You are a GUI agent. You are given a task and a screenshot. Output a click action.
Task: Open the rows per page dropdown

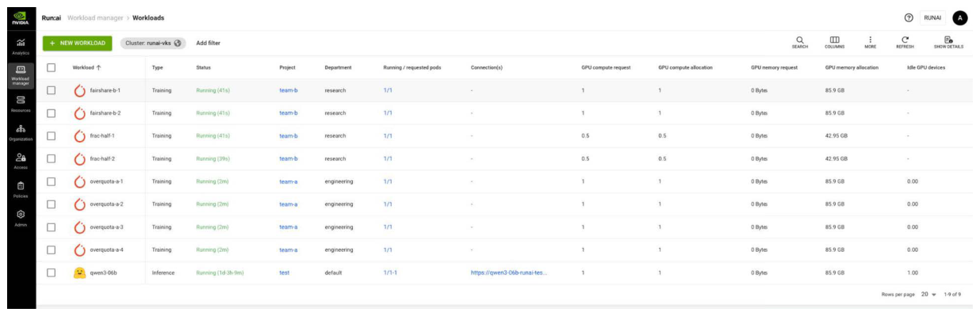click(928, 294)
